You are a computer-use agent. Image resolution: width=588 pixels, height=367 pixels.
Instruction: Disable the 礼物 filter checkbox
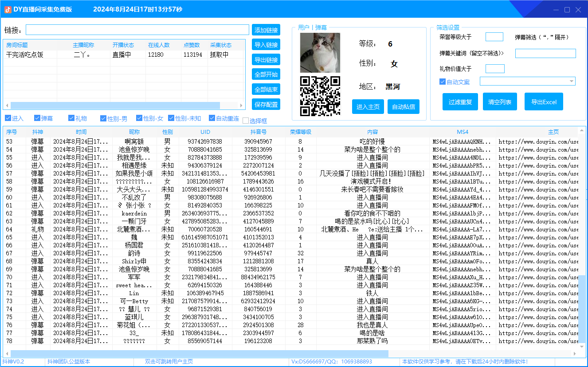pos(71,118)
